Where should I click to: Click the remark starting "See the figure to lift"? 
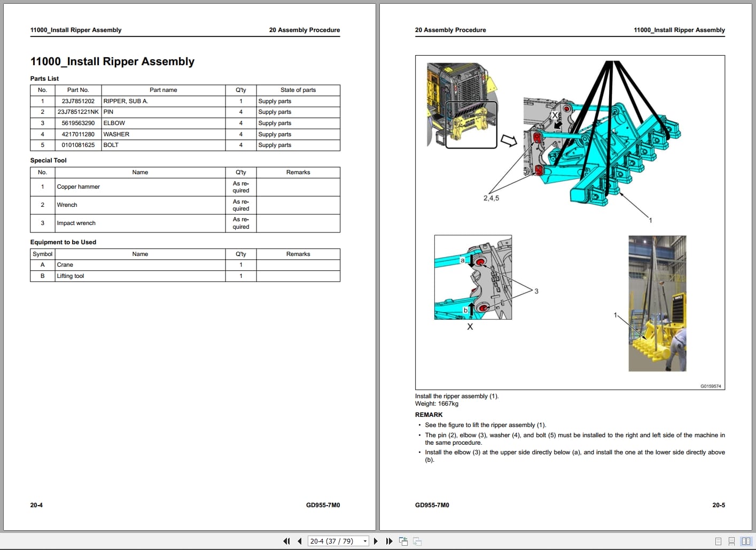click(x=486, y=425)
